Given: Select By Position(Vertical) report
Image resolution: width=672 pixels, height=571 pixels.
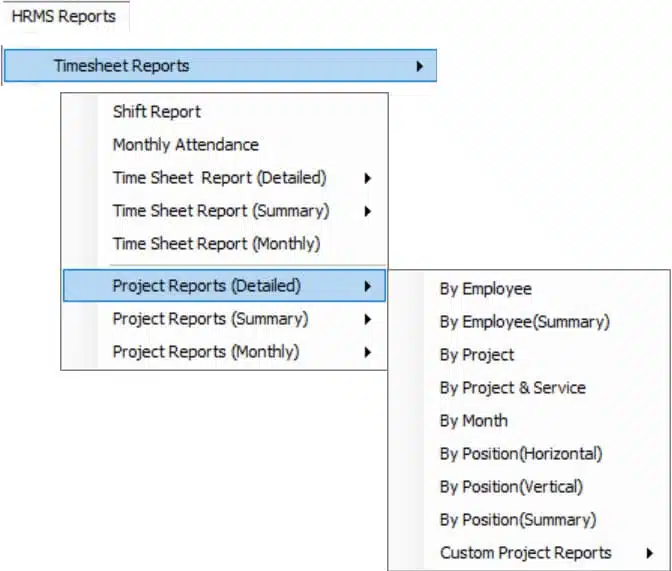Looking at the screenshot, I should (529, 487).
